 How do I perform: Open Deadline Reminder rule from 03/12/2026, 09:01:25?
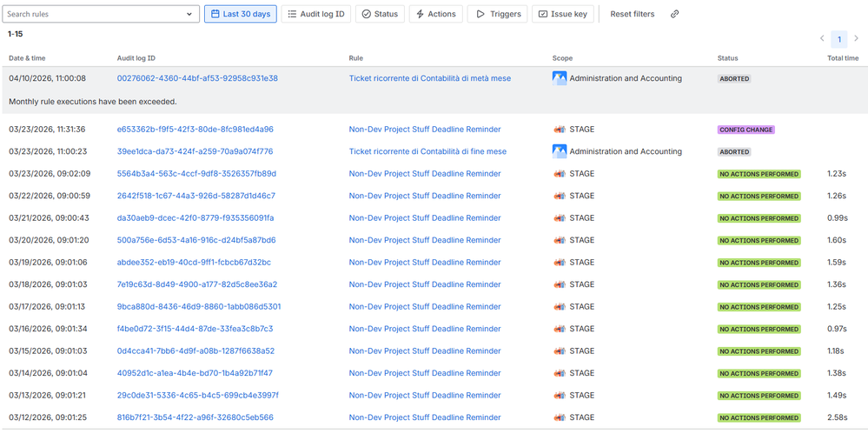click(x=425, y=418)
